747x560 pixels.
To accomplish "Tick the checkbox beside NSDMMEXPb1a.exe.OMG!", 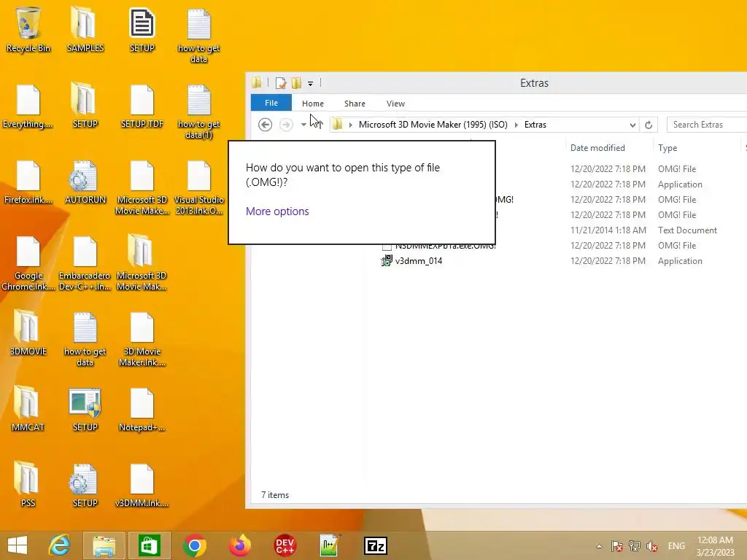I will [x=387, y=246].
